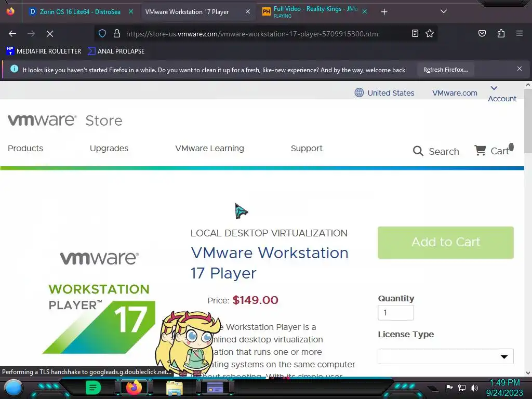Image resolution: width=532 pixels, height=399 pixels.
Task: Open the Pocket save icon
Action: (482, 33)
